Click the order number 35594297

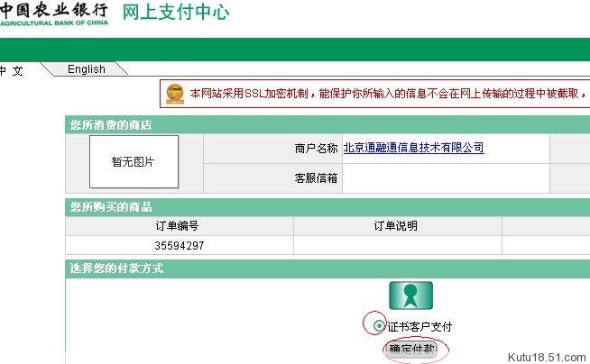pos(180,246)
